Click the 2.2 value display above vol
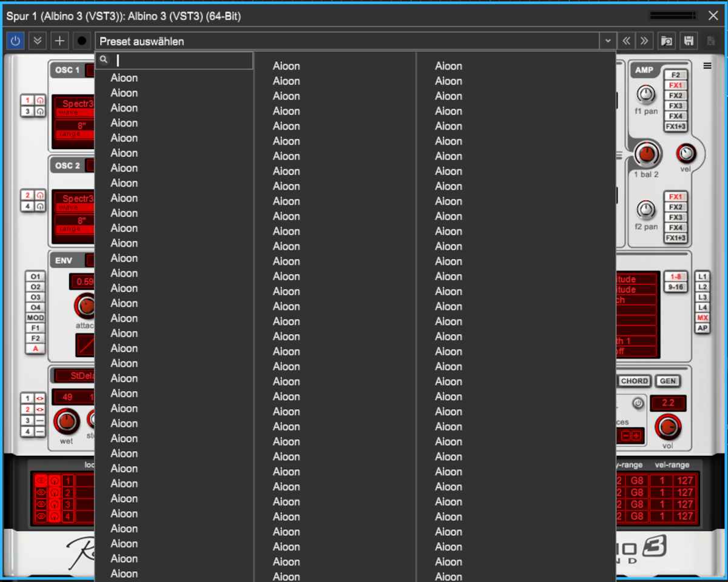728x582 pixels. click(668, 403)
